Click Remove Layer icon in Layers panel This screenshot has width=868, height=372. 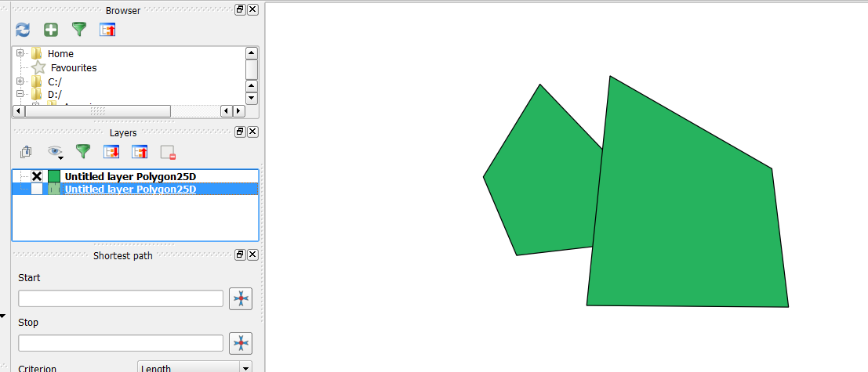[168, 152]
